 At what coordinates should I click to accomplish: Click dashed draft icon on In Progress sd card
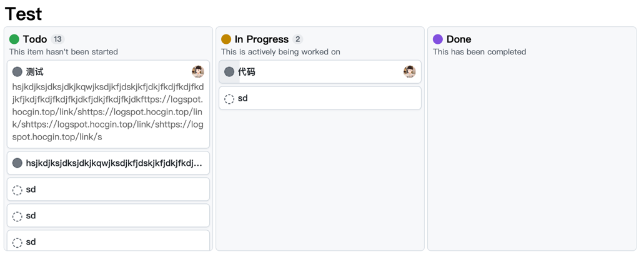point(229,99)
